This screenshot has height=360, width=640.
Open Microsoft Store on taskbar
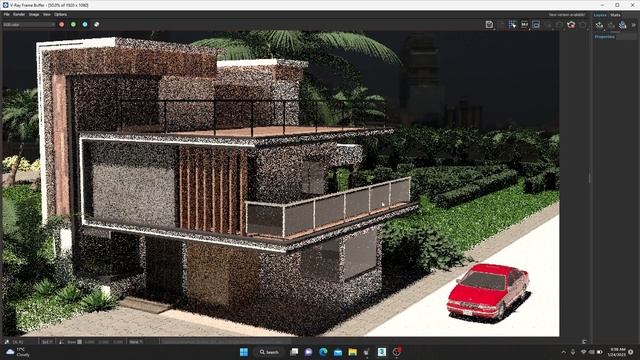click(x=367, y=352)
